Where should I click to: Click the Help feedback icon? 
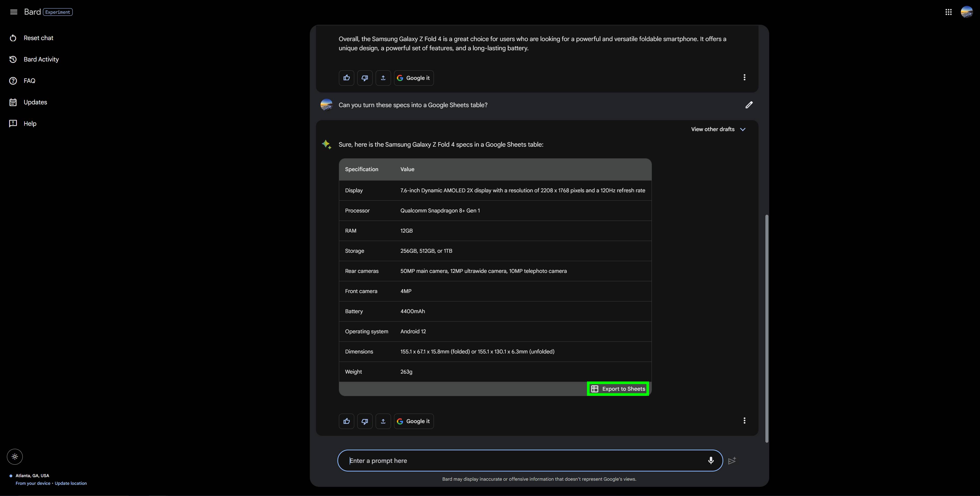coord(13,123)
